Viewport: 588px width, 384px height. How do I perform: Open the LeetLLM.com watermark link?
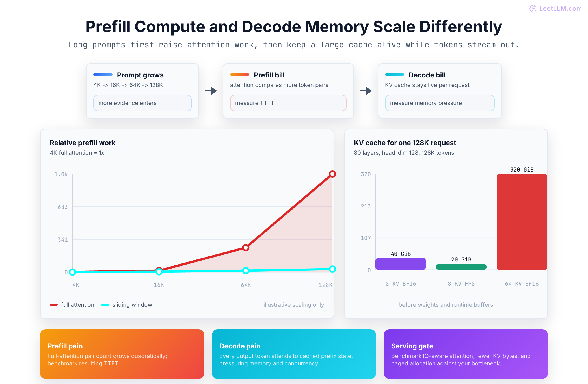pos(555,8)
